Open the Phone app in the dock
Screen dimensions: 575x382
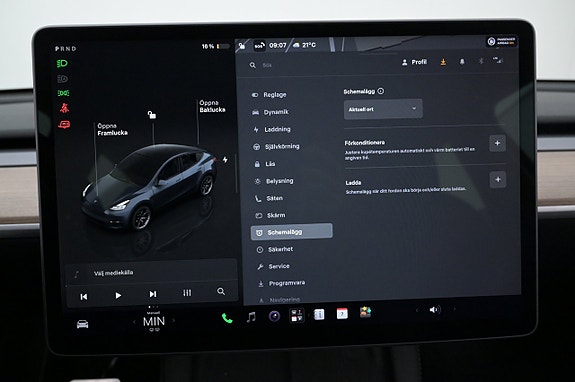pyautogui.click(x=227, y=318)
